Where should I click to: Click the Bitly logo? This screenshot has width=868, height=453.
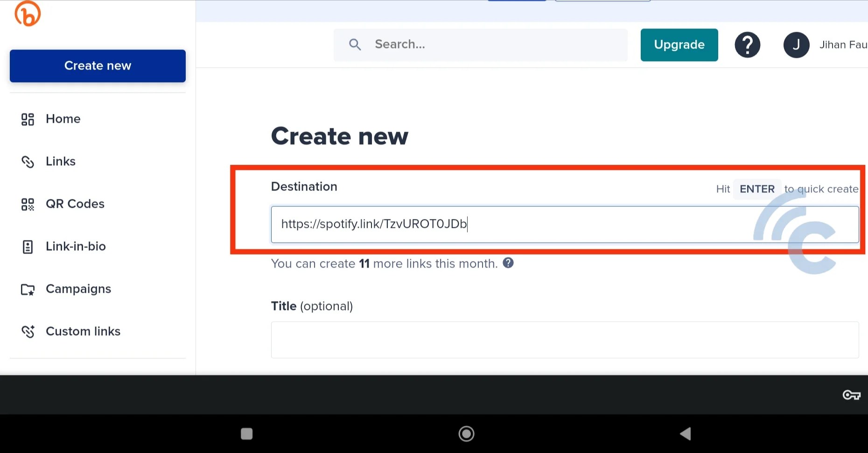click(28, 14)
